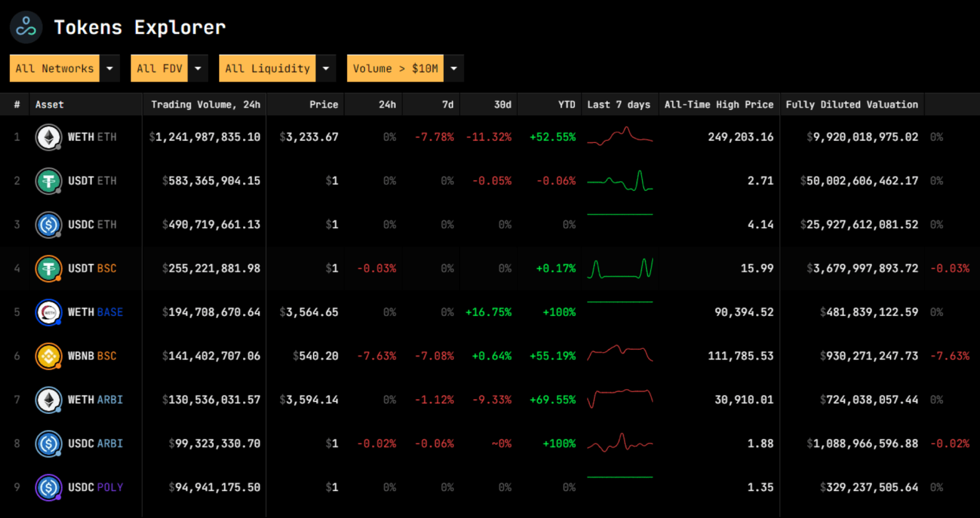Click the WBNB BSC token icon

pyautogui.click(x=48, y=356)
